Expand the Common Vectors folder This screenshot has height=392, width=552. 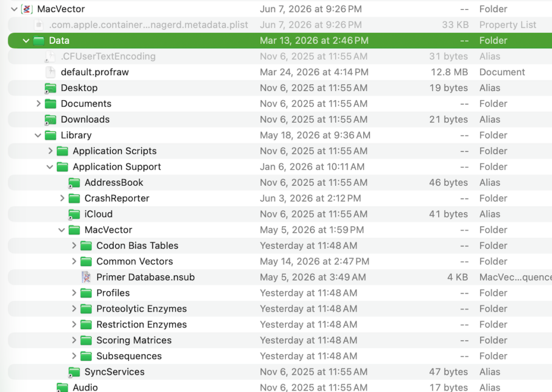[x=74, y=262]
